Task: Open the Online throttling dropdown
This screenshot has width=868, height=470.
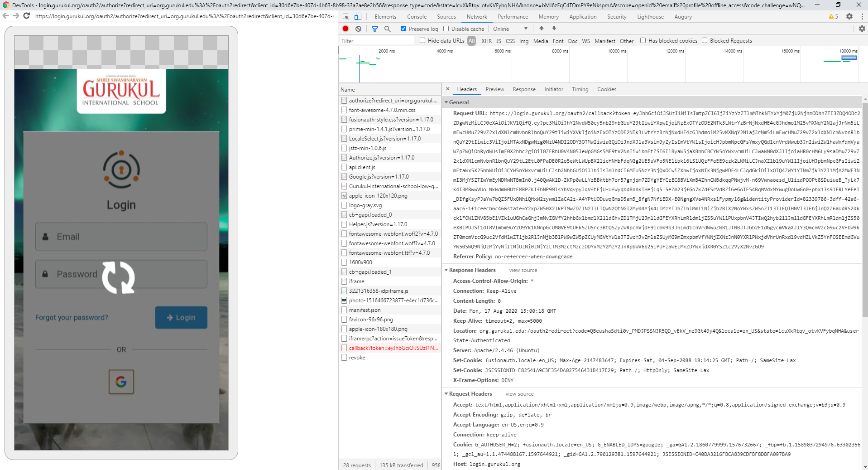Action: [x=510, y=29]
